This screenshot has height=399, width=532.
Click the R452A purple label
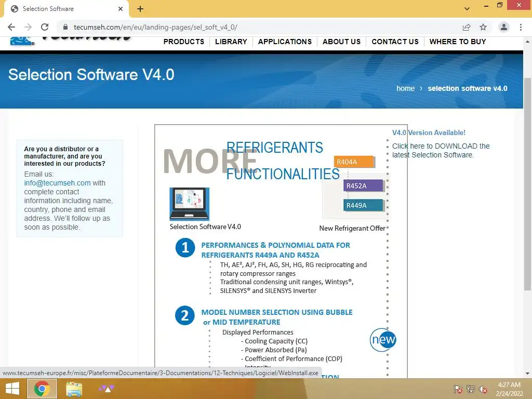point(364,185)
